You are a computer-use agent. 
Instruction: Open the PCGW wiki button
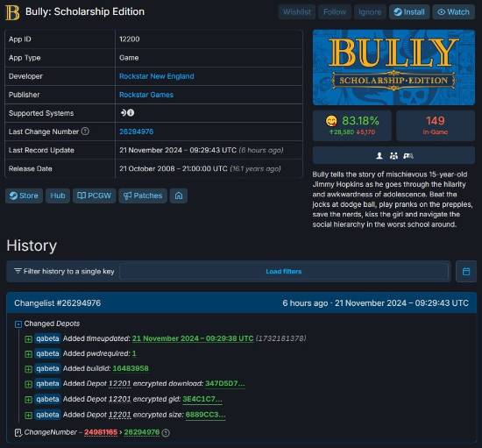pos(94,196)
